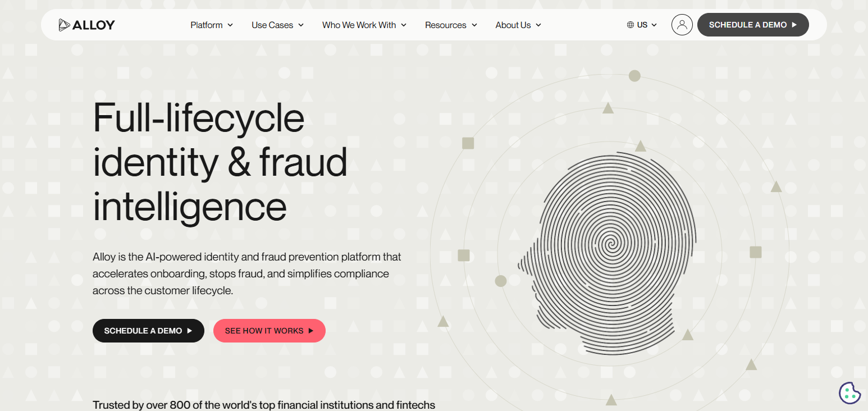Click the arrow icon in header Schedule a Demo
This screenshot has width=868, height=411.
point(794,25)
